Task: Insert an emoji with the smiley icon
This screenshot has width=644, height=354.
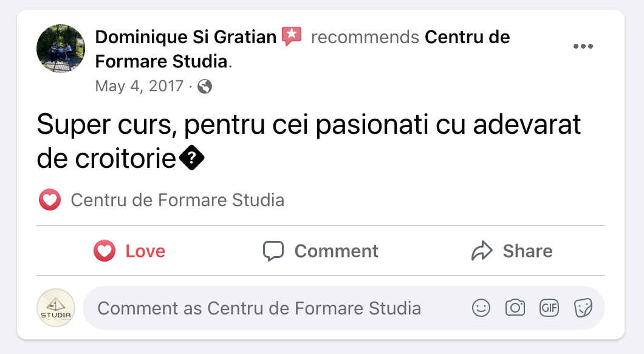Action: 481,308
